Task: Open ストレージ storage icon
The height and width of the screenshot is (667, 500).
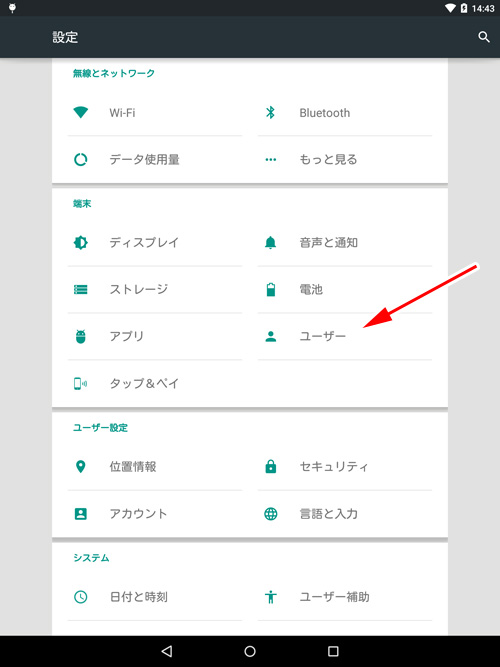Action: [x=80, y=290]
